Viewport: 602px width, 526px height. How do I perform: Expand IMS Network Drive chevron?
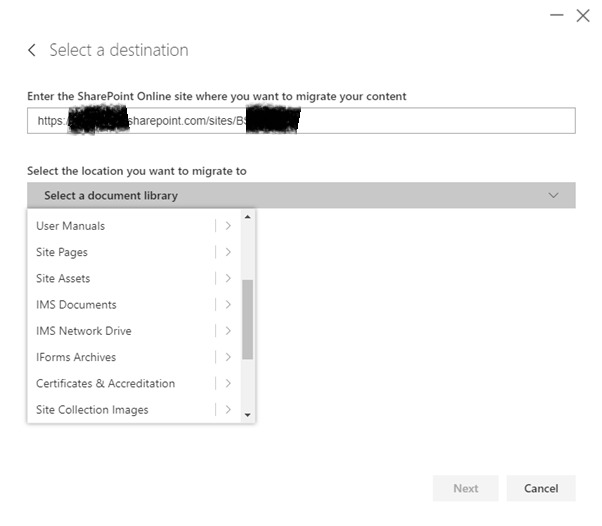(228, 331)
